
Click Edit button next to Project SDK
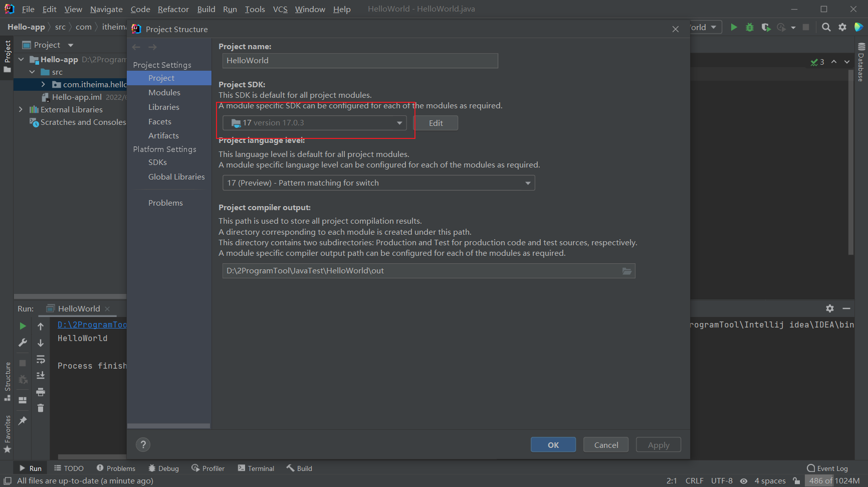click(x=436, y=123)
